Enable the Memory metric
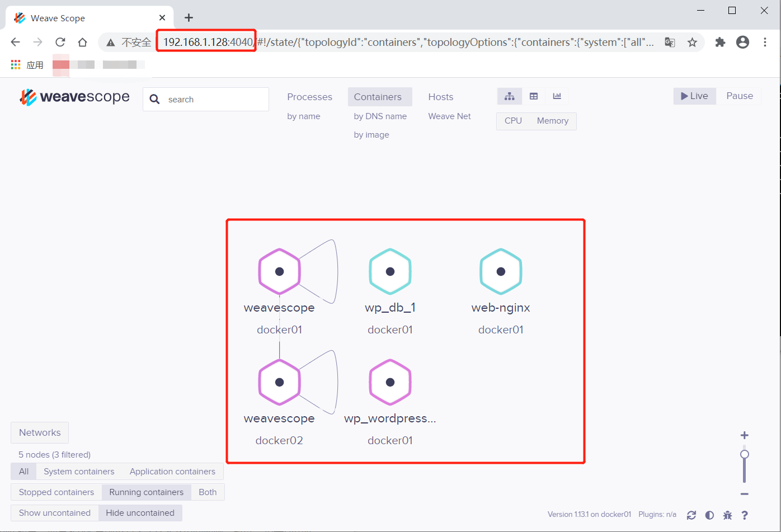 tap(553, 121)
